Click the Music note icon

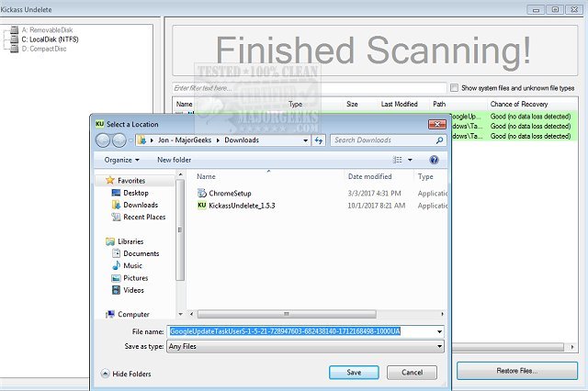(117, 265)
